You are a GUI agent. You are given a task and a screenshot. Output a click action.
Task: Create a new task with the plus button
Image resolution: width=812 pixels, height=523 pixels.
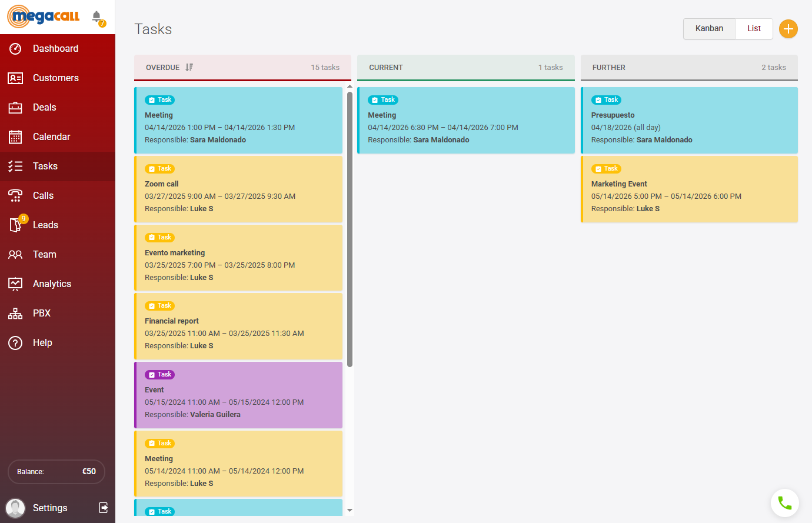788,29
